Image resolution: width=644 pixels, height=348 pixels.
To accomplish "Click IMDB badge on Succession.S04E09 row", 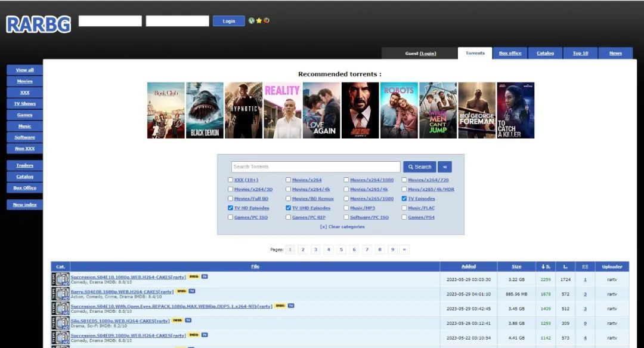I will [x=193, y=335].
